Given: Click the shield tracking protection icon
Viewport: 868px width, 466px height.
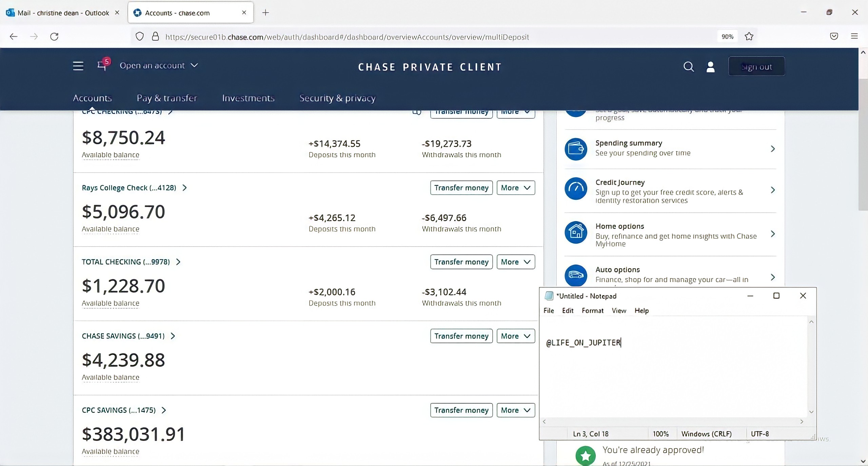Looking at the screenshot, I should [x=139, y=36].
